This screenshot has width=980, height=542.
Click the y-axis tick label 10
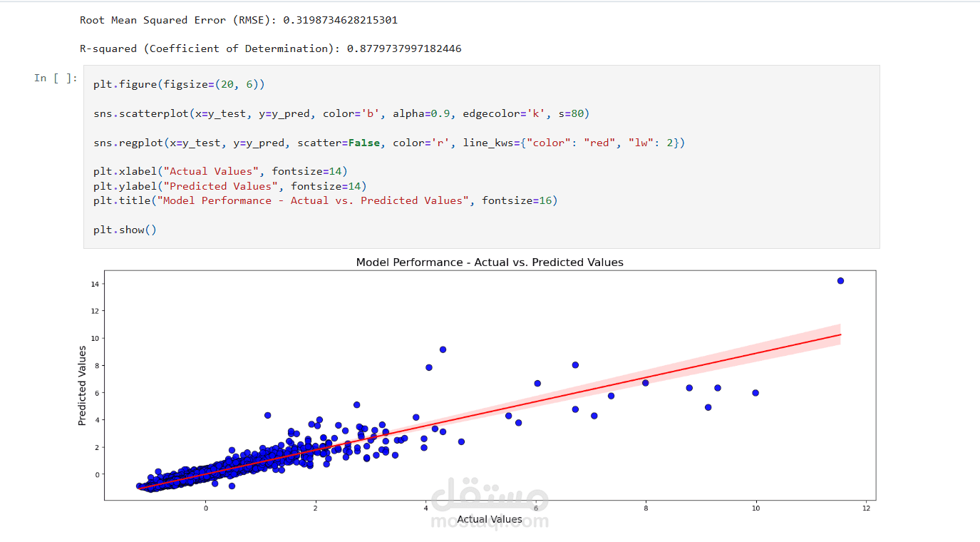tap(96, 338)
